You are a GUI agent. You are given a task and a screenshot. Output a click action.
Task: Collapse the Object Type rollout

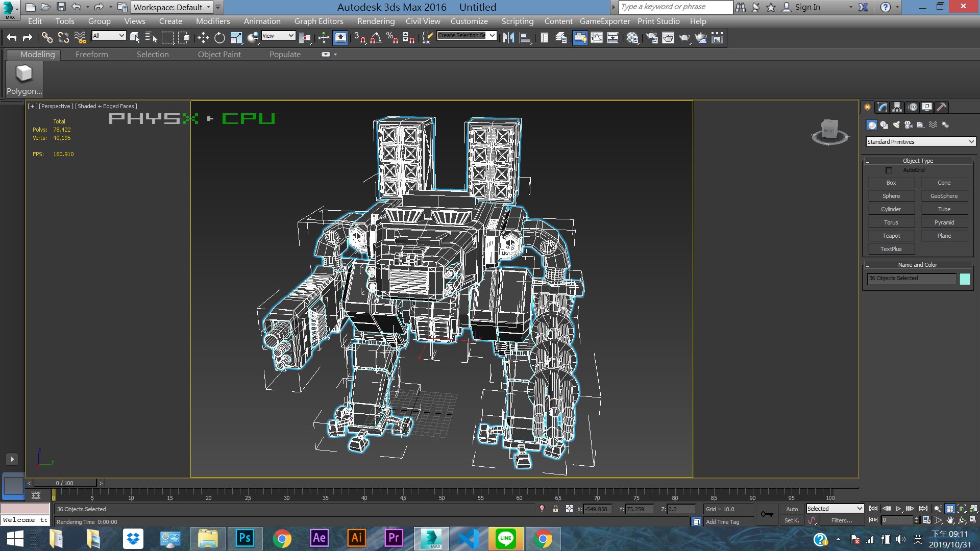click(x=918, y=161)
